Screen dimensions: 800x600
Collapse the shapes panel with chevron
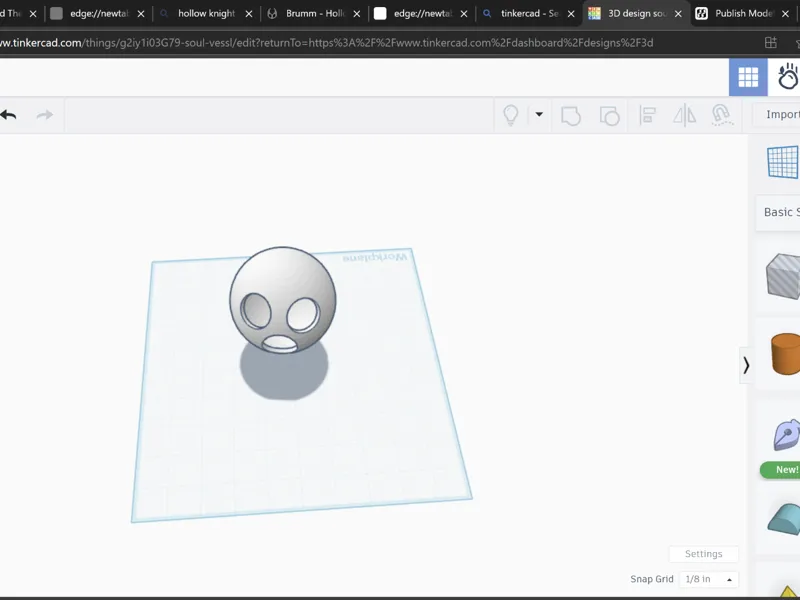(x=746, y=365)
